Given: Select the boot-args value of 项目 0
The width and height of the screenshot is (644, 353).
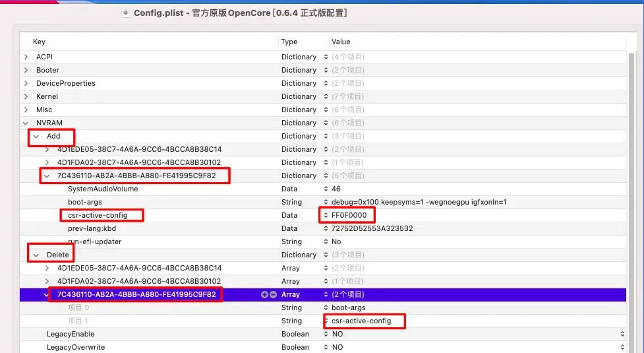Looking at the screenshot, I should 348,307.
